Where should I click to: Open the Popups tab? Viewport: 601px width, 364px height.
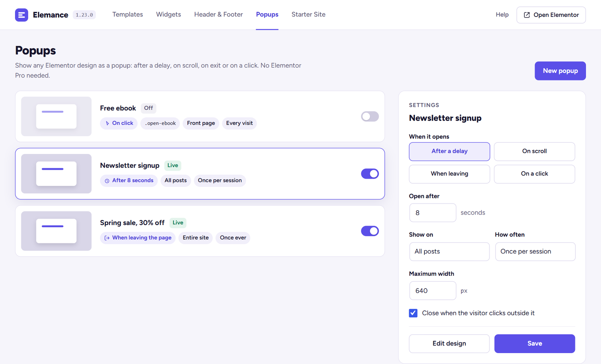pyautogui.click(x=267, y=15)
